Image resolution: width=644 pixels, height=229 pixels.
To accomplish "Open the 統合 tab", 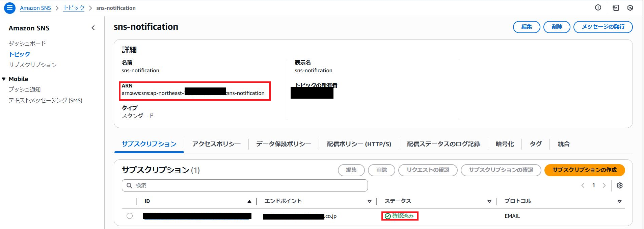I will pos(564,144).
